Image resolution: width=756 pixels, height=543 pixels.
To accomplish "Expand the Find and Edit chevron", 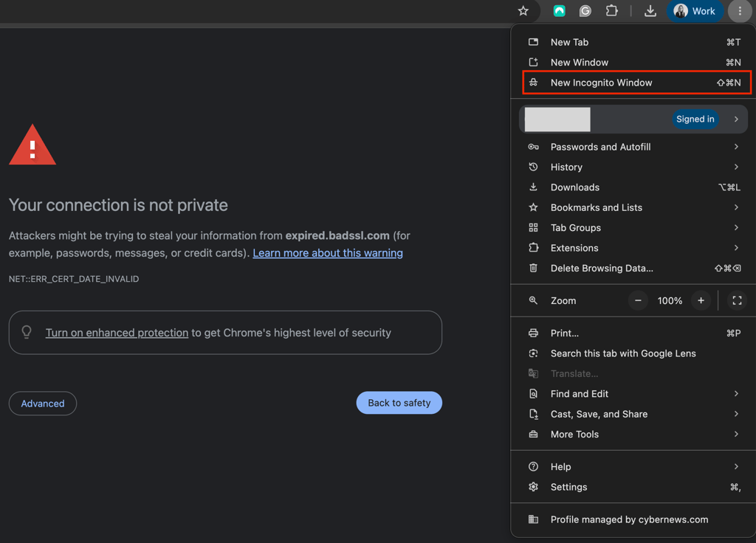I will 736,394.
